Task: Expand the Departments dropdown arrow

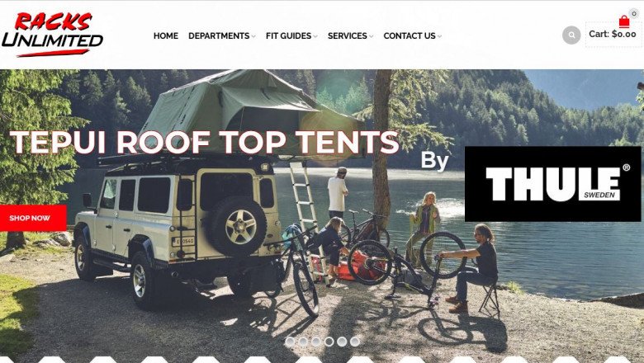Action: coord(253,36)
